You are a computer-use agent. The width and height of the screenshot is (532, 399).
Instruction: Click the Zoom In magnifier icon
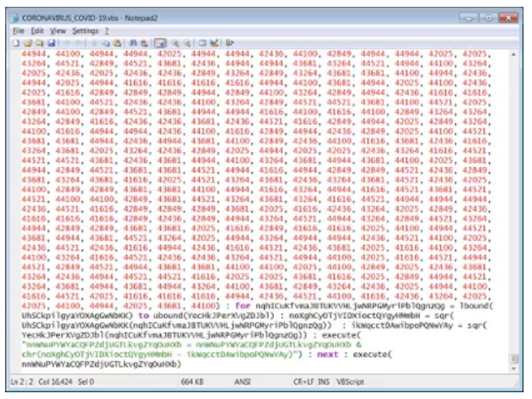[x=175, y=43]
